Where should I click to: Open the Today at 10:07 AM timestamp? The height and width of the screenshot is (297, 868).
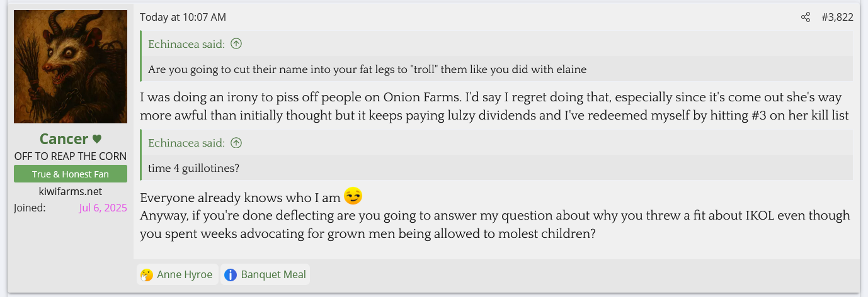click(x=183, y=18)
